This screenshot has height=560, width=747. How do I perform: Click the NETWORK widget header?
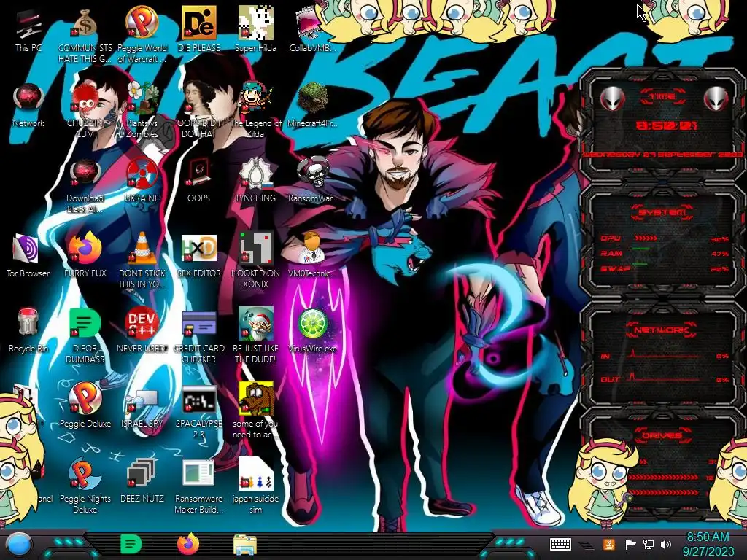point(662,330)
